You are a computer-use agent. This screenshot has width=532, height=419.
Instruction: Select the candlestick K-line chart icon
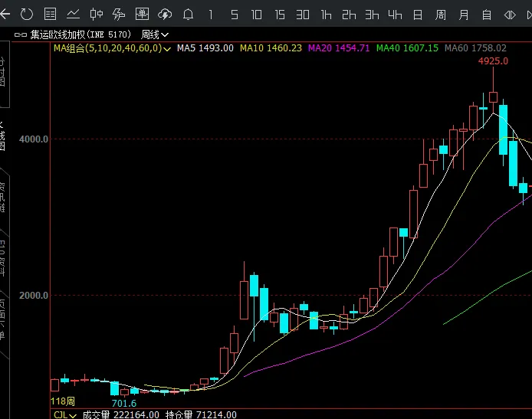(x=97, y=15)
